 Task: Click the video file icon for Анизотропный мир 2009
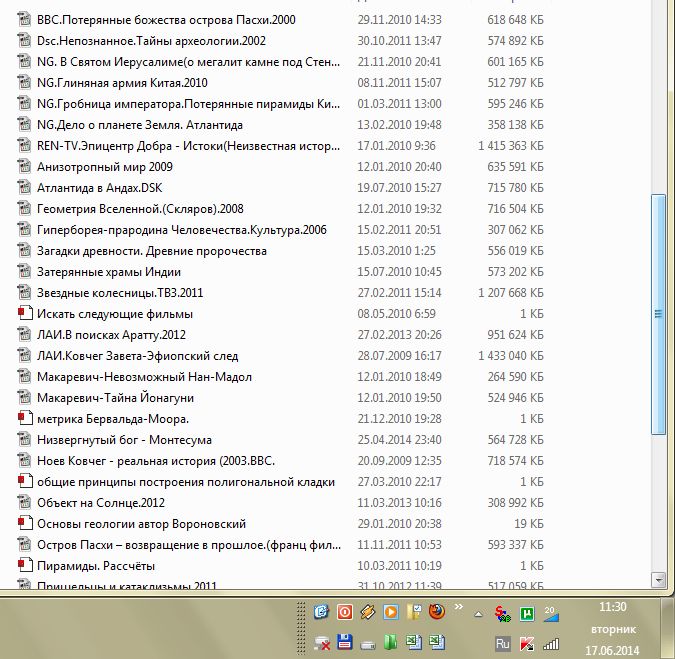[x=25, y=167]
